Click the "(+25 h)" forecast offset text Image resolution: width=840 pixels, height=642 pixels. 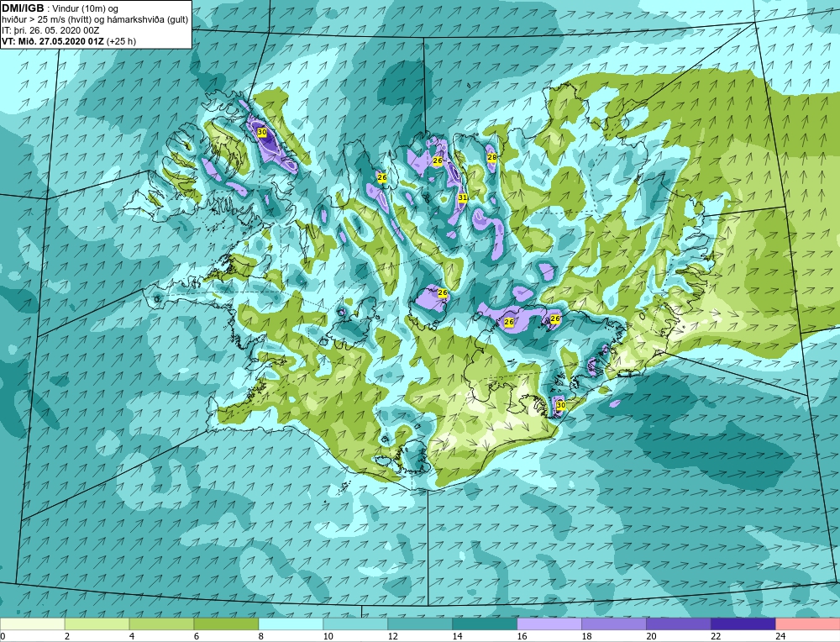(122, 41)
